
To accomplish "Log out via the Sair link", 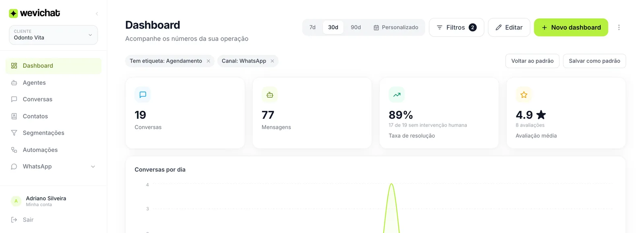I will pos(28,220).
